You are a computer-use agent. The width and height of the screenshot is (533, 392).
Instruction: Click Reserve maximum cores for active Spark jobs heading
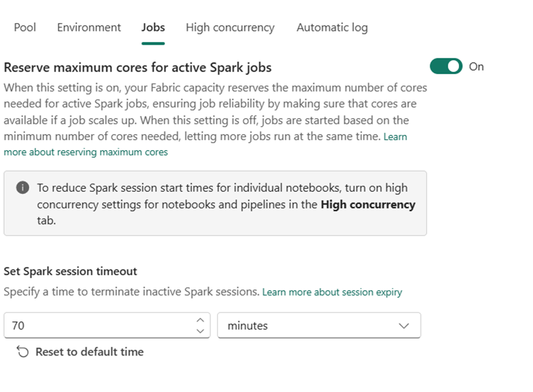138,67
